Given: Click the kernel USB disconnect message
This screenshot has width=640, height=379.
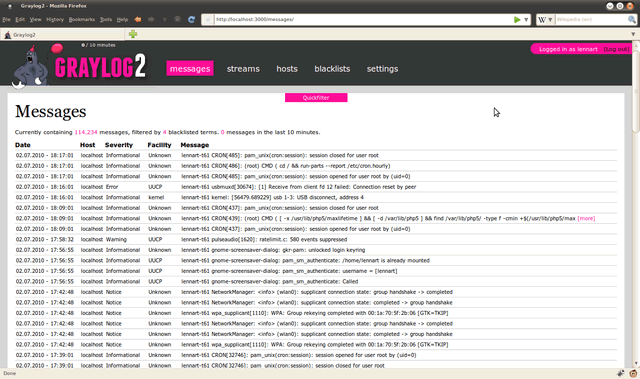Looking at the screenshot, I should click(272, 197).
